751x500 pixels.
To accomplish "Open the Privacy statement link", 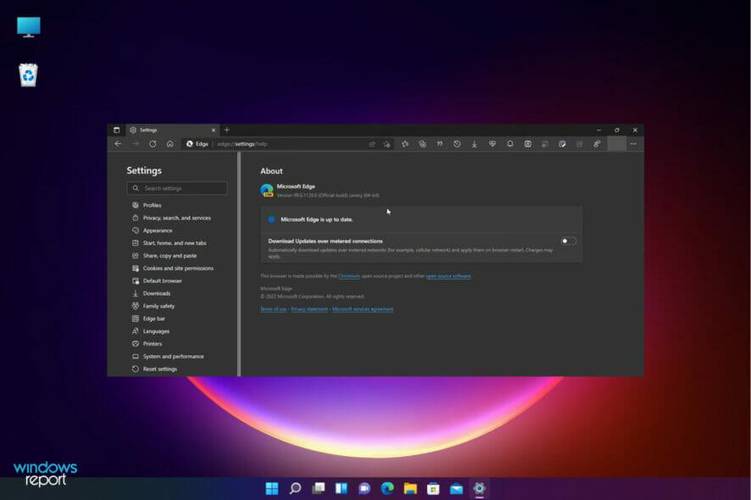I will [x=309, y=309].
